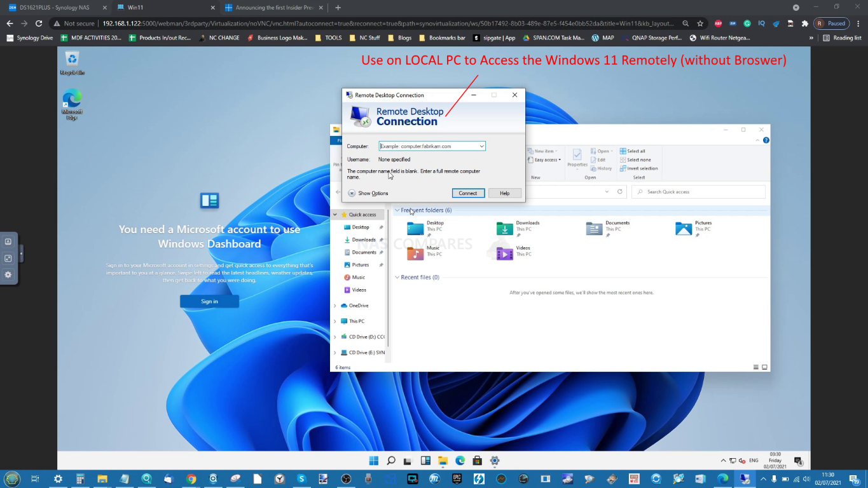Launch Microsoft Edge from the Windows 11 taskbar
The image size is (868, 488).
[x=460, y=461]
